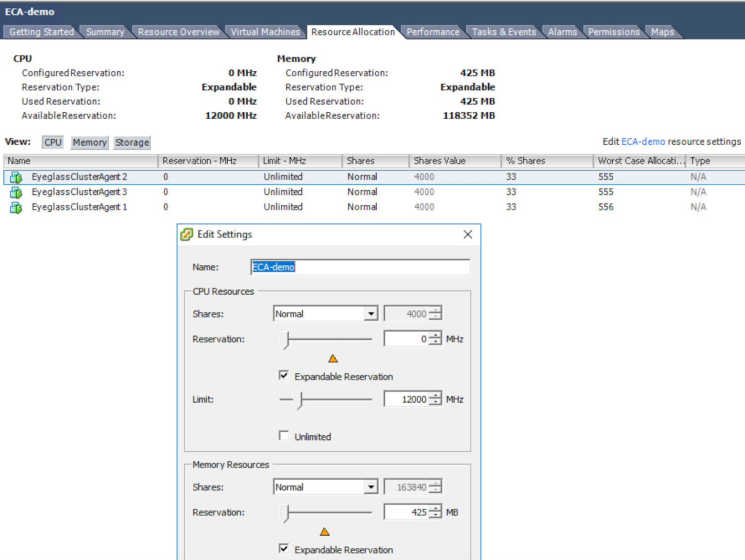Screen dimensions: 745x560
Task: Click the EyeglassClusterAgent 1 VM icon
Action: coord(16,207)
